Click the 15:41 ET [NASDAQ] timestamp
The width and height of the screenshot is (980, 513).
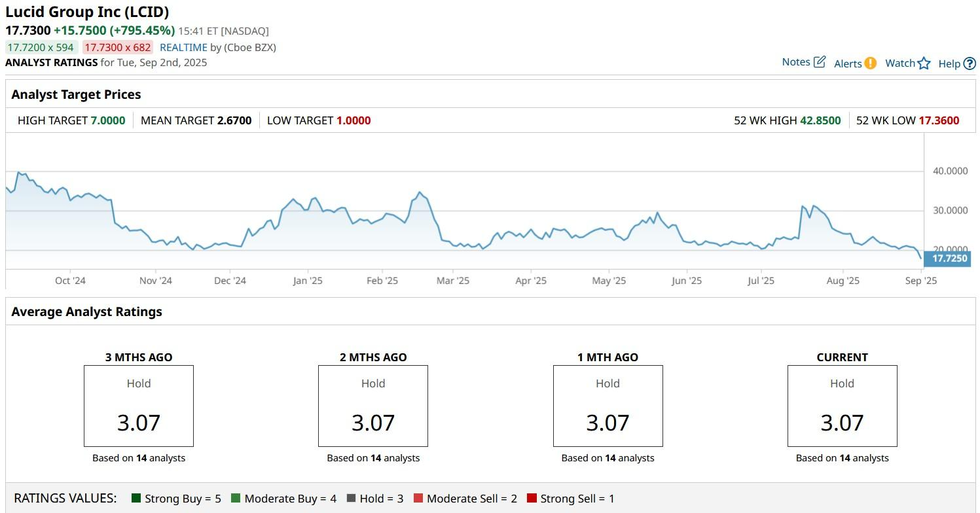pos(223,31)
